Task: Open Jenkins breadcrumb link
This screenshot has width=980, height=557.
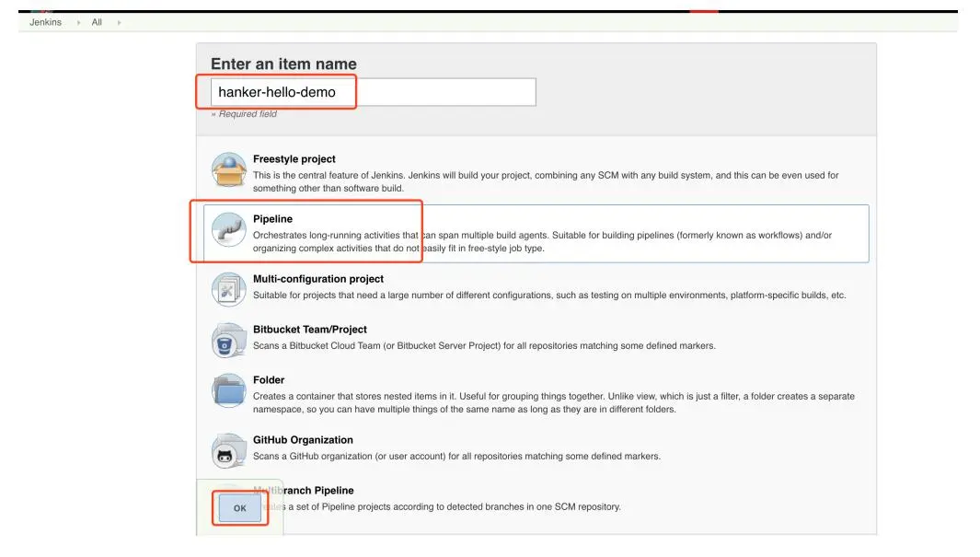Action: 46,22
